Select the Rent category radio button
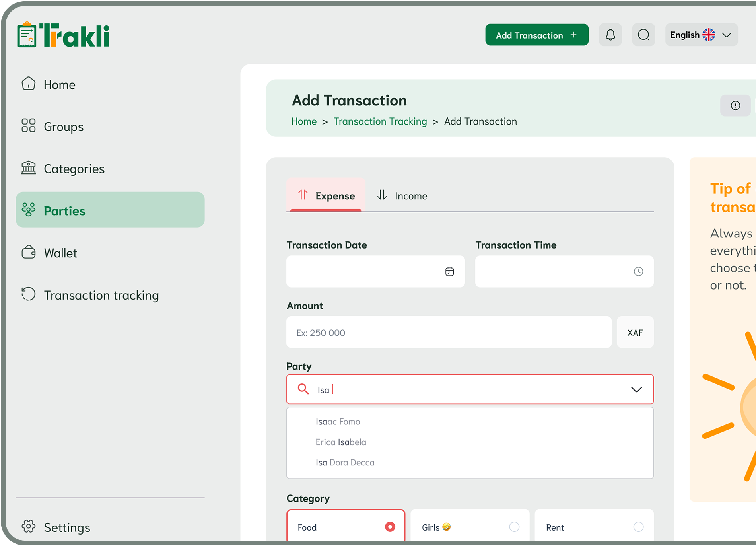Image resolution: width=756 pixels, height=545 pixels. click(638, 527)
